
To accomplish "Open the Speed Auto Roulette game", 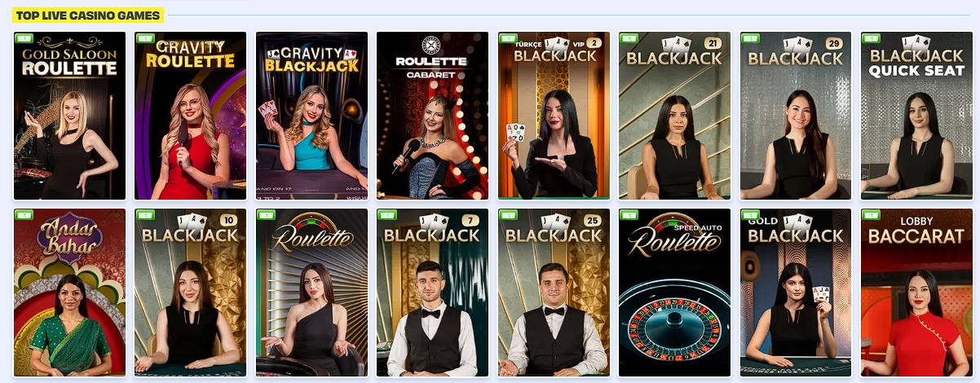I will (674, 293).
